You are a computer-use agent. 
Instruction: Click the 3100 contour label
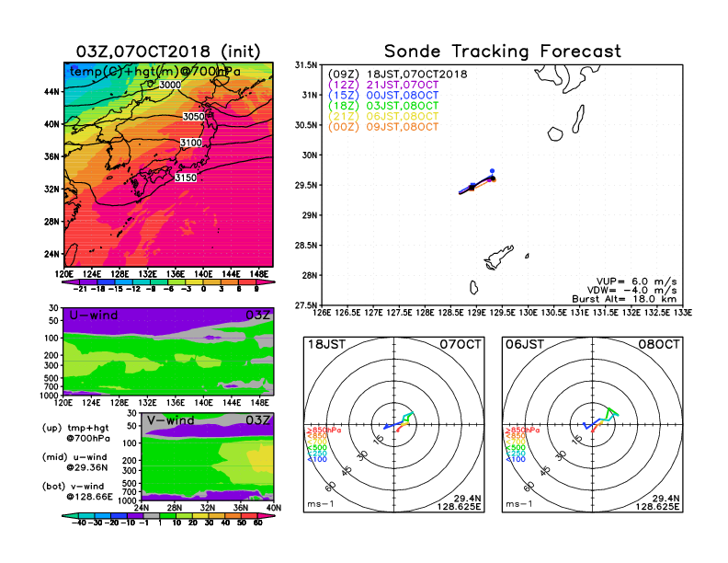pyautogui.click(x=191, y=143)
